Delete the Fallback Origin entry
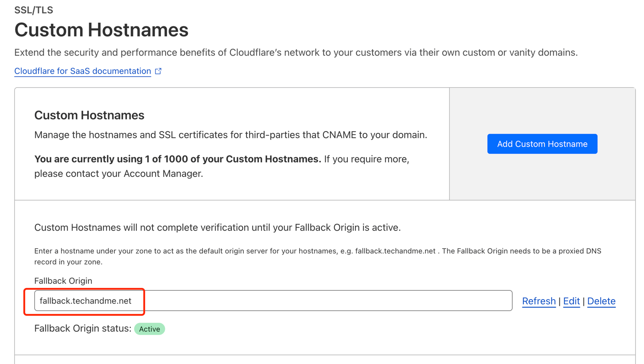 (x=601, y=301)
